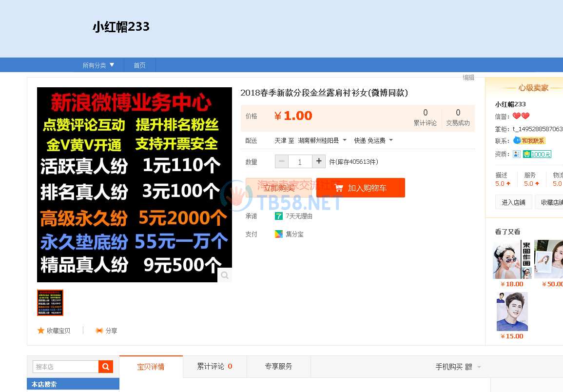
Task: Open the ¥50.00 recommended item thumbnail
Action: coord(549,259)
